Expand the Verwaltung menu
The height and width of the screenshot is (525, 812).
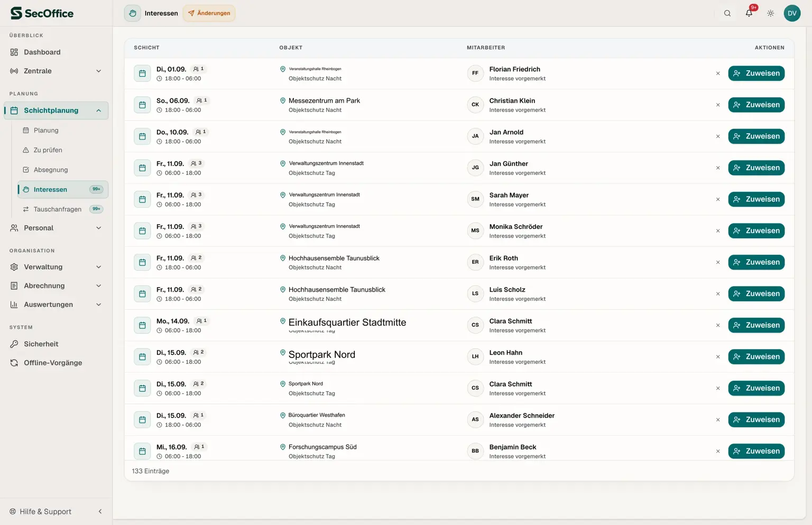click(x=56, y=267)
